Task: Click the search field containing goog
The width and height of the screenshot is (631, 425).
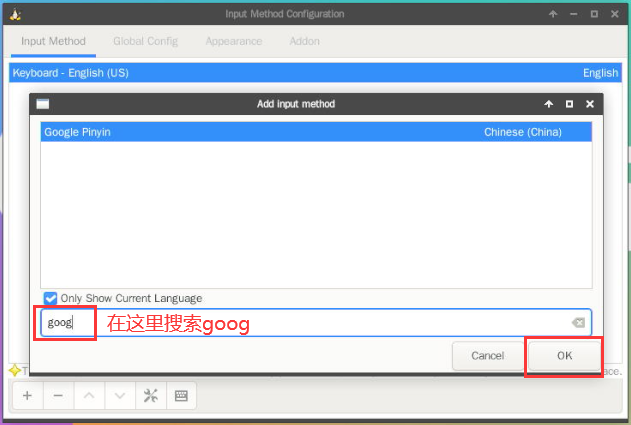Action: [316, 322]
